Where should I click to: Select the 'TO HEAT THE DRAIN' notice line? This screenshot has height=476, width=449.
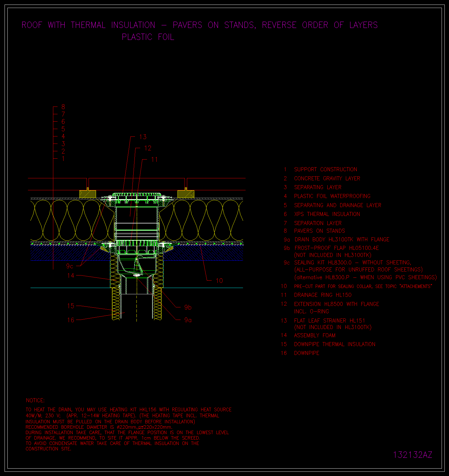128,410
